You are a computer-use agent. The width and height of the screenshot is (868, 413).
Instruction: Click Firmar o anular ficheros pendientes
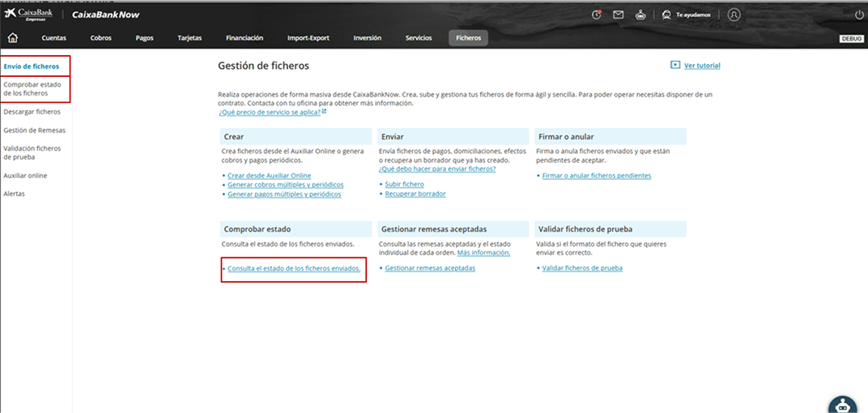point(596,176)
